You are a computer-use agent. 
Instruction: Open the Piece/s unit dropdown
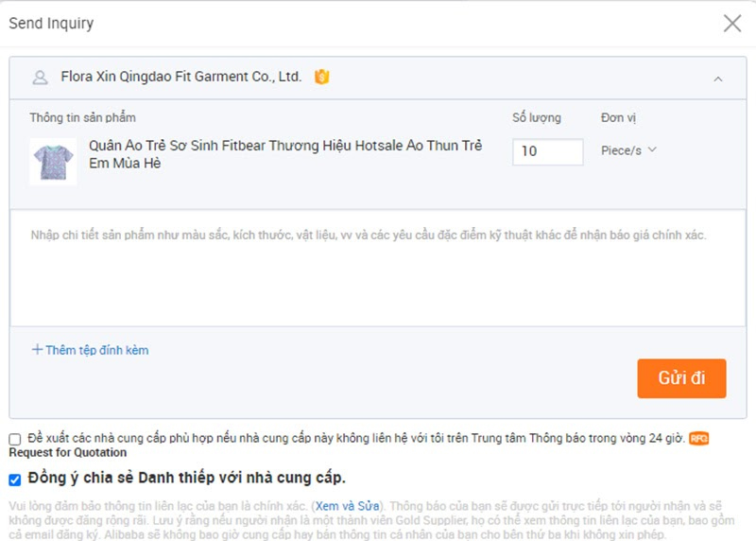click(628, 150)
